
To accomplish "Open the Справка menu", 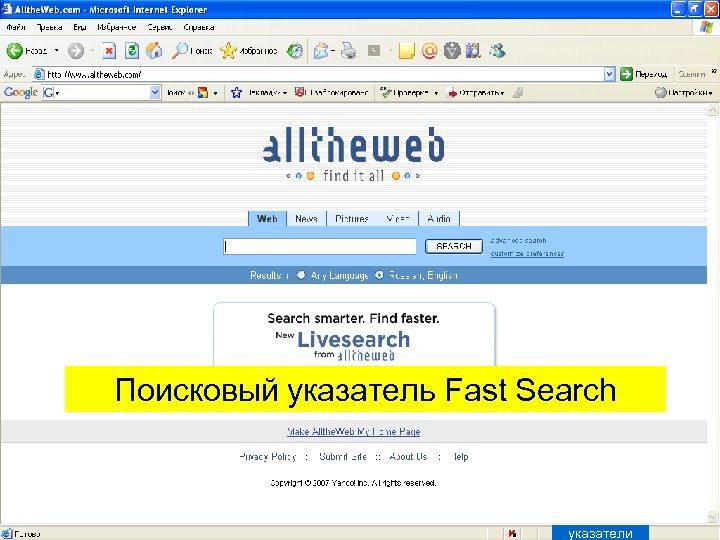I will tap(198, 27).
